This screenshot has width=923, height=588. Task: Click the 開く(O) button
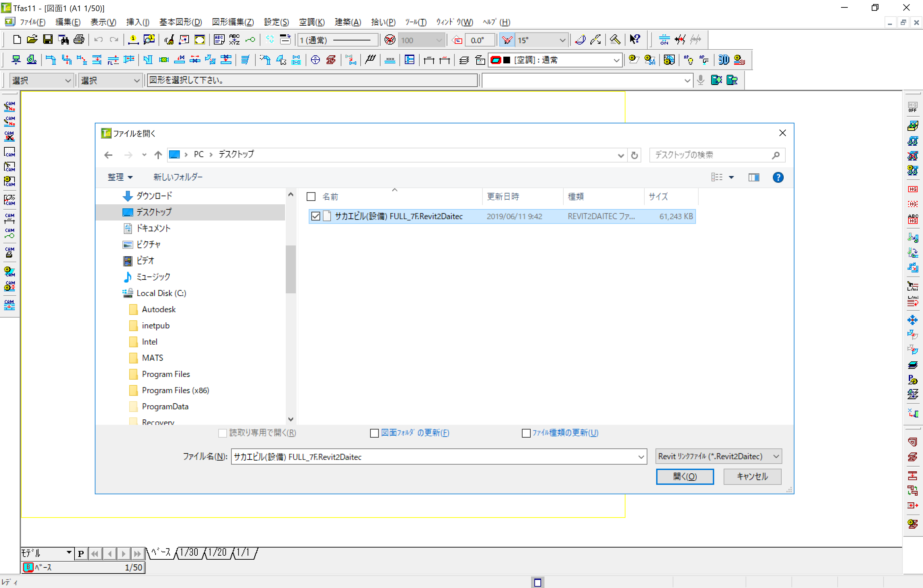(x=684, y=476)
